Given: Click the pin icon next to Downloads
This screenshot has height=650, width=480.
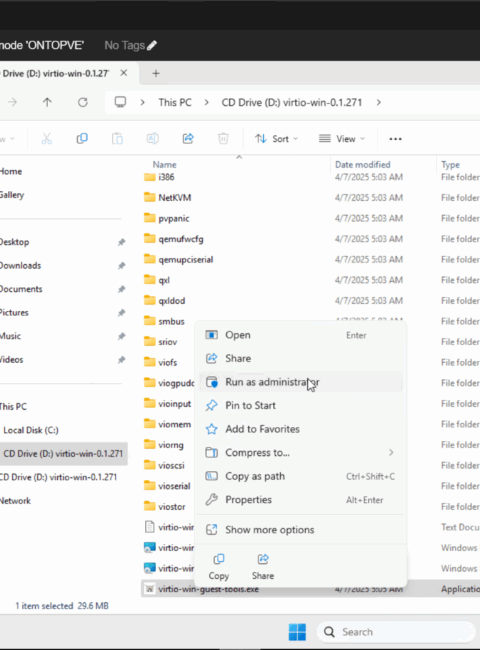Looking at the screenshot, I should click(121, 266).
